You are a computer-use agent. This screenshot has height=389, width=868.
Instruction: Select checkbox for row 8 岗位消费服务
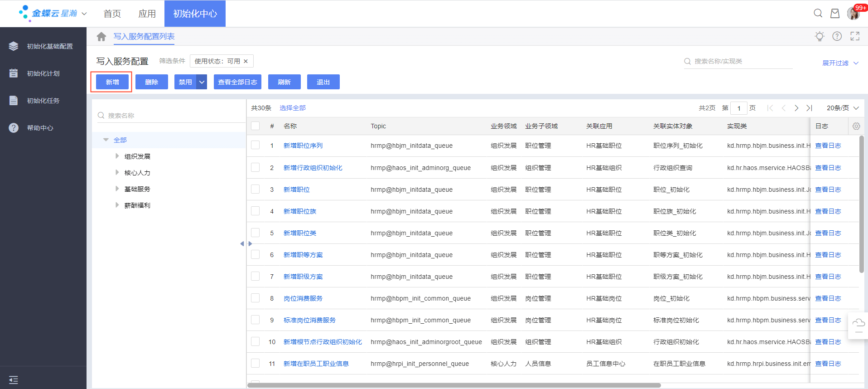(256, 298)
